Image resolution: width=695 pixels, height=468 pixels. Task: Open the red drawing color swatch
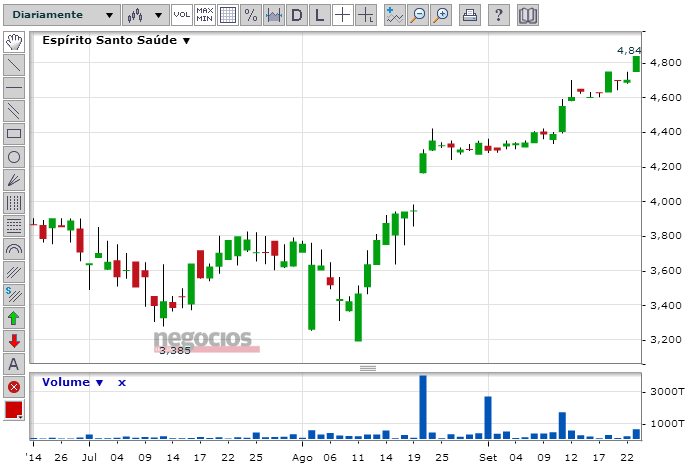14,410
